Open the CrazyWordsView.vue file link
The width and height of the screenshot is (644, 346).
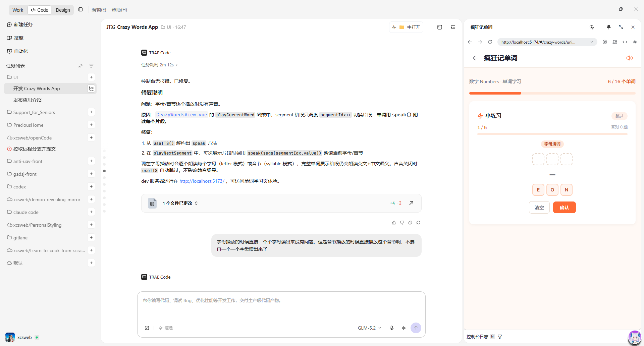(181, 115)
